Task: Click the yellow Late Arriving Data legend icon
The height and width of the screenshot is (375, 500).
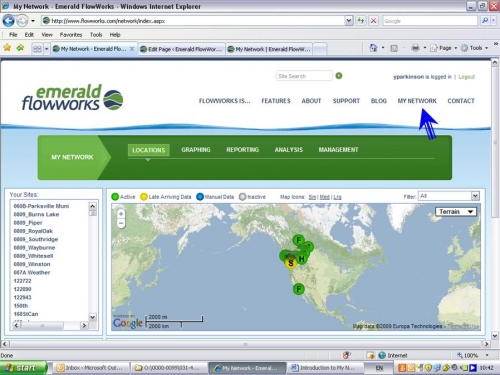Action: click(144, 197)
